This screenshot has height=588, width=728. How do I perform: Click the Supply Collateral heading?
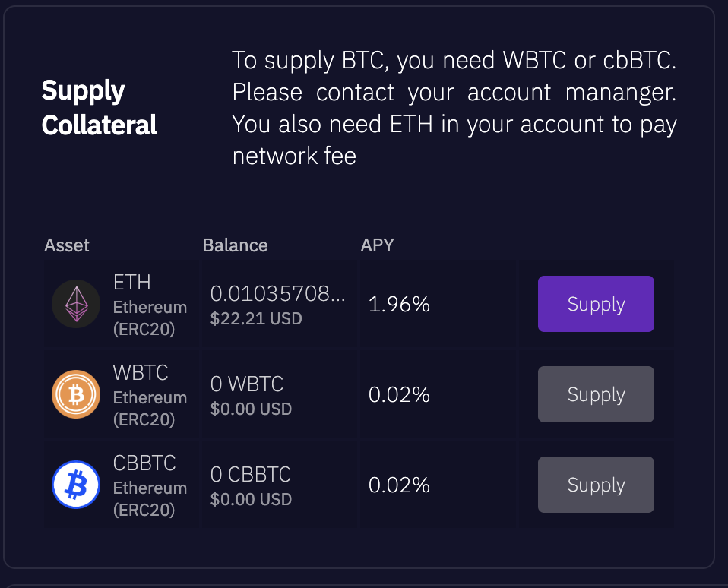[x=100, y=108]
